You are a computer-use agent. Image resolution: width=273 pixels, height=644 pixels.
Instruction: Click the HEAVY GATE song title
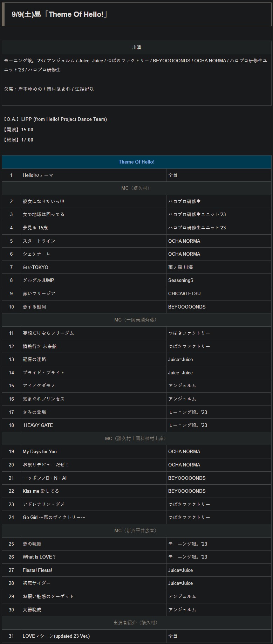[39, 425]
